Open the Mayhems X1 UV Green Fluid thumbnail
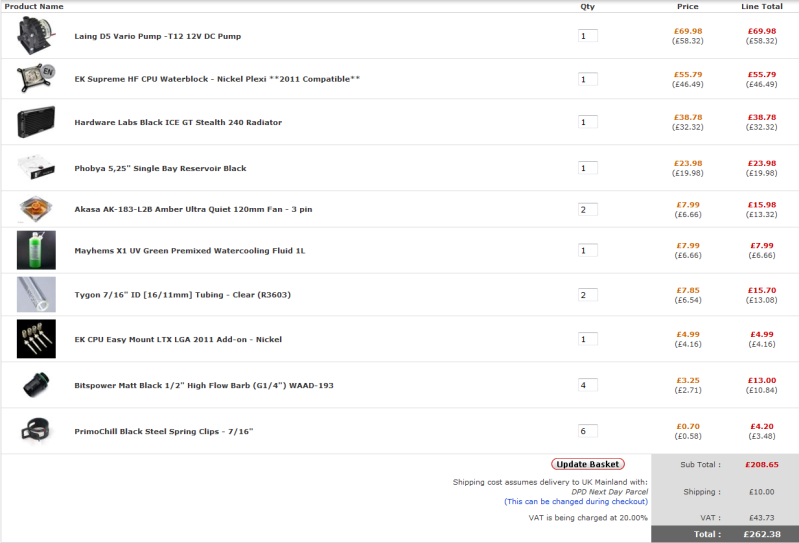 click(36, 250)
